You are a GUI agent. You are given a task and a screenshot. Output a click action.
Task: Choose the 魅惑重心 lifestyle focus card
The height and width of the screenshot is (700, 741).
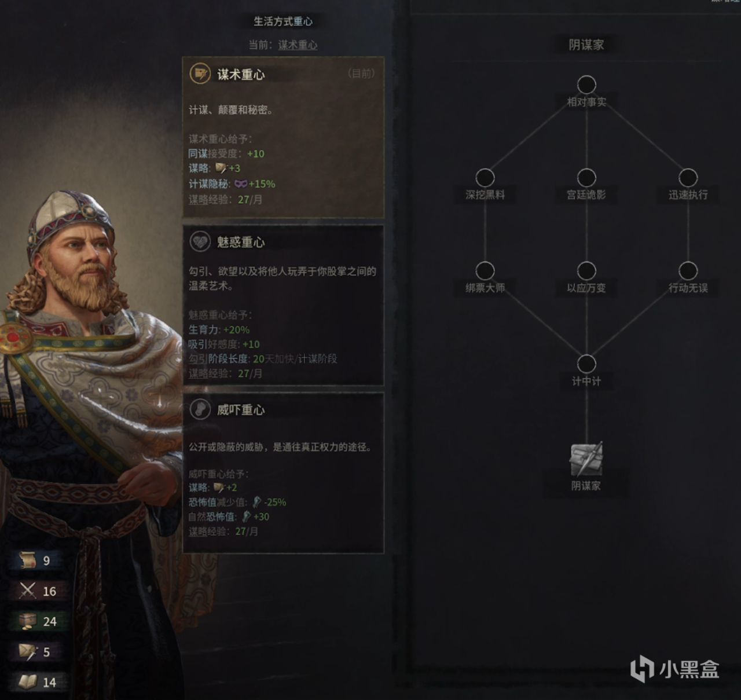tap(283, 305)
